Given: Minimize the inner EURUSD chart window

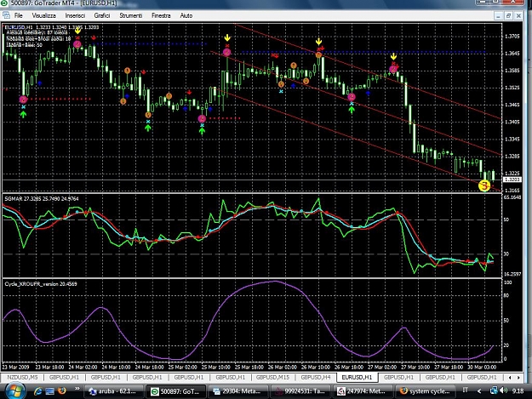Looking at the screenshot, I should tap(498, 16).
